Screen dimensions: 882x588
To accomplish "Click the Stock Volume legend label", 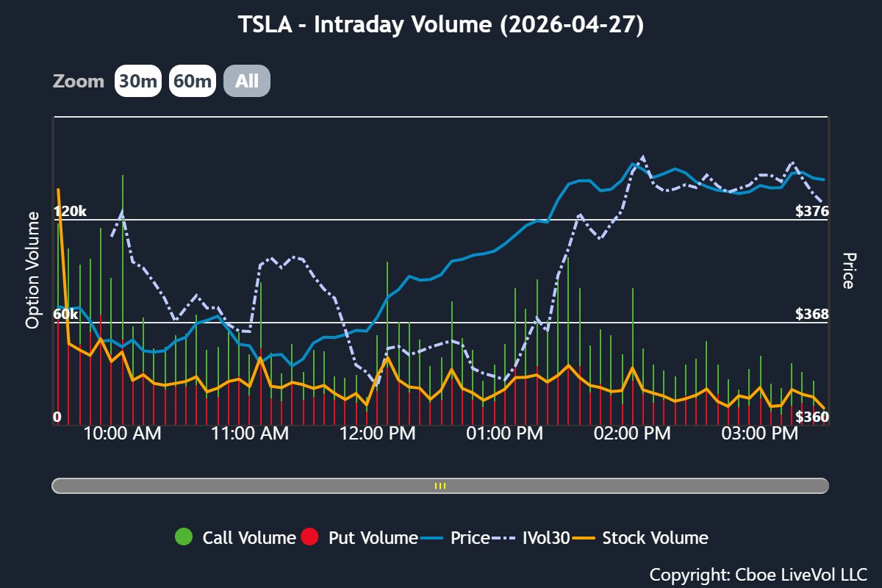I will (x=656, y=537).
